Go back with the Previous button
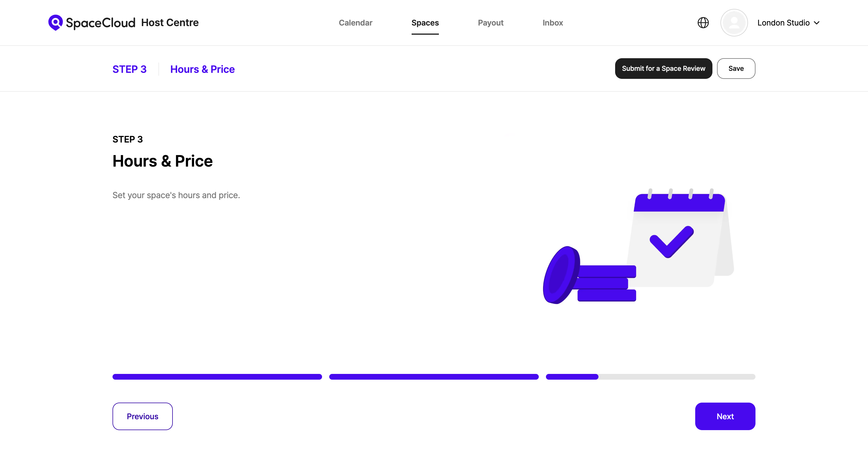Image resolution: width=868 pixels, height=476 pixels. (x=142, y=416)
